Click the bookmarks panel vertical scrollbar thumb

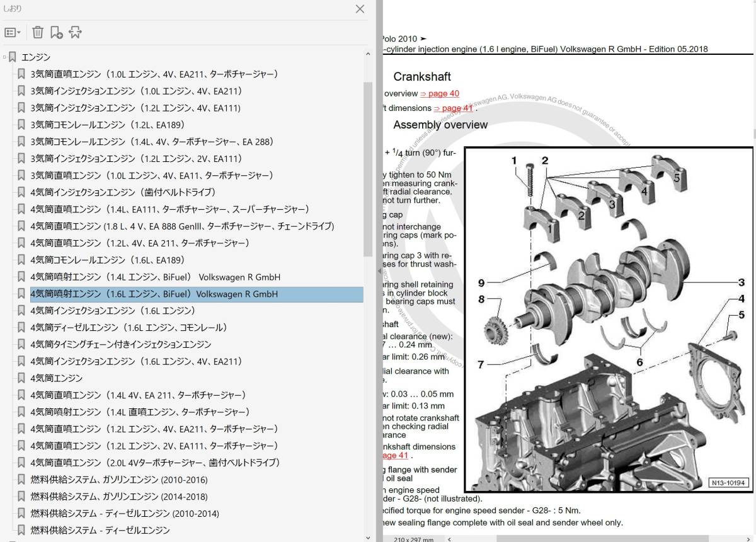[x=368, y=169]
